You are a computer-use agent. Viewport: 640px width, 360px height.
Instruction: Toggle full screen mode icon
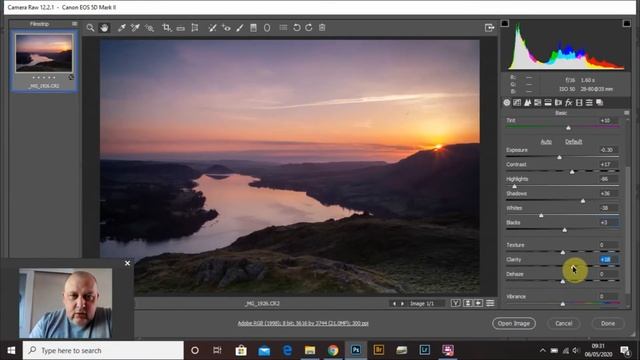(489, 28)
